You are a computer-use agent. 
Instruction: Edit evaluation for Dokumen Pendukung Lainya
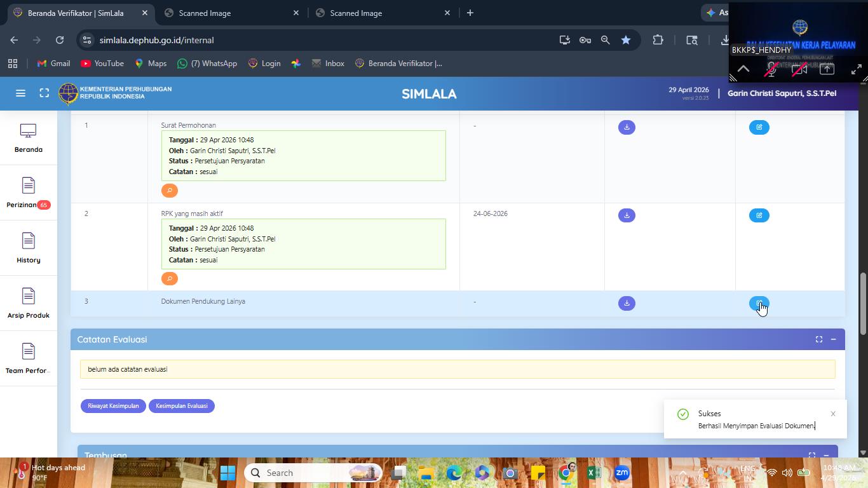point(759,303)
